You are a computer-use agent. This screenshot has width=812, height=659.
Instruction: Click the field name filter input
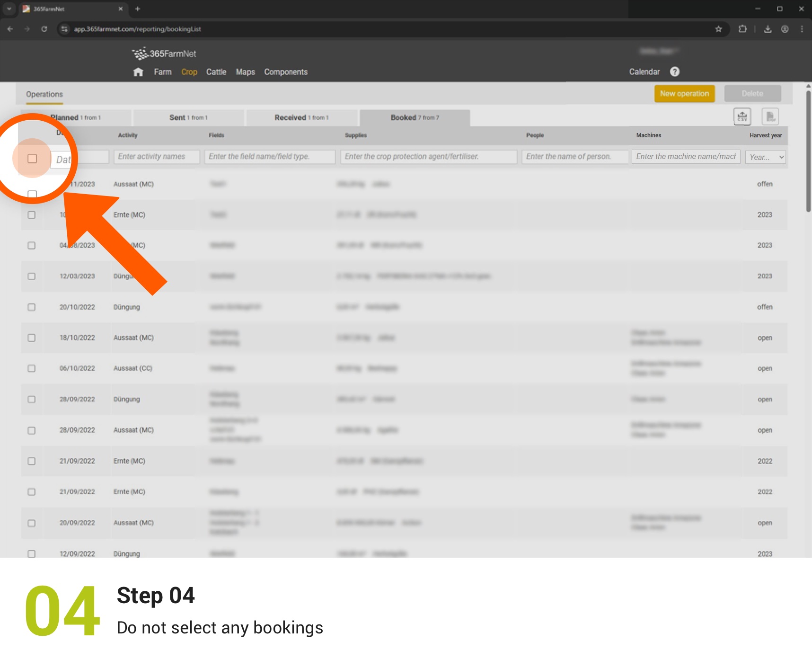270,156
